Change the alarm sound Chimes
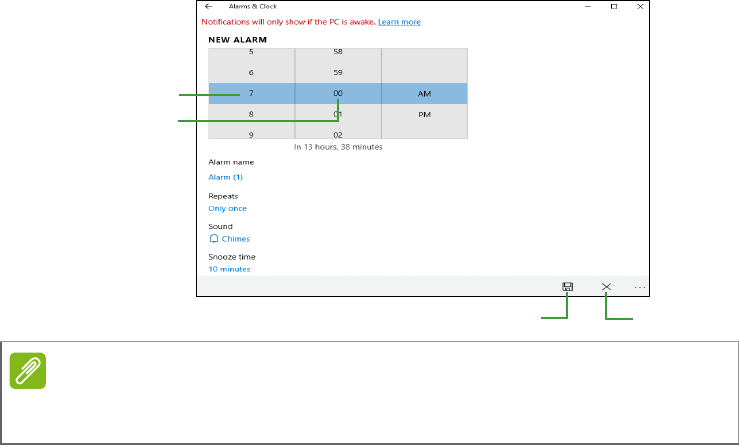The width and height of the screenshot is (739, 445). tap(236, 239)
